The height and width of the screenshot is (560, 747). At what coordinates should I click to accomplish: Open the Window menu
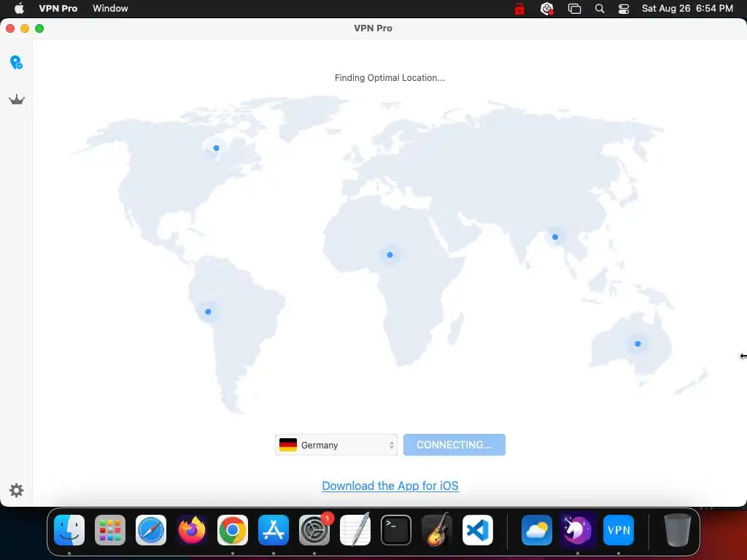tap(110, 9)
